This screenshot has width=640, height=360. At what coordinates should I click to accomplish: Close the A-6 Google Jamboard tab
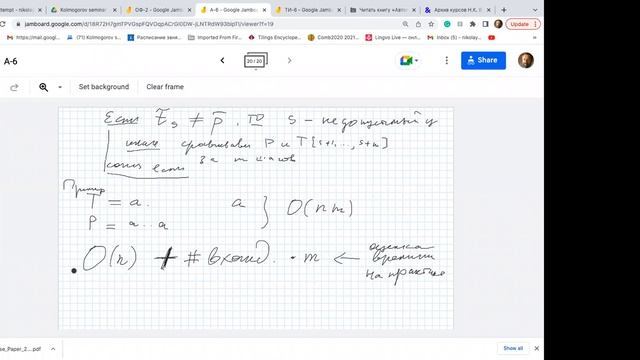coord(264,10)
